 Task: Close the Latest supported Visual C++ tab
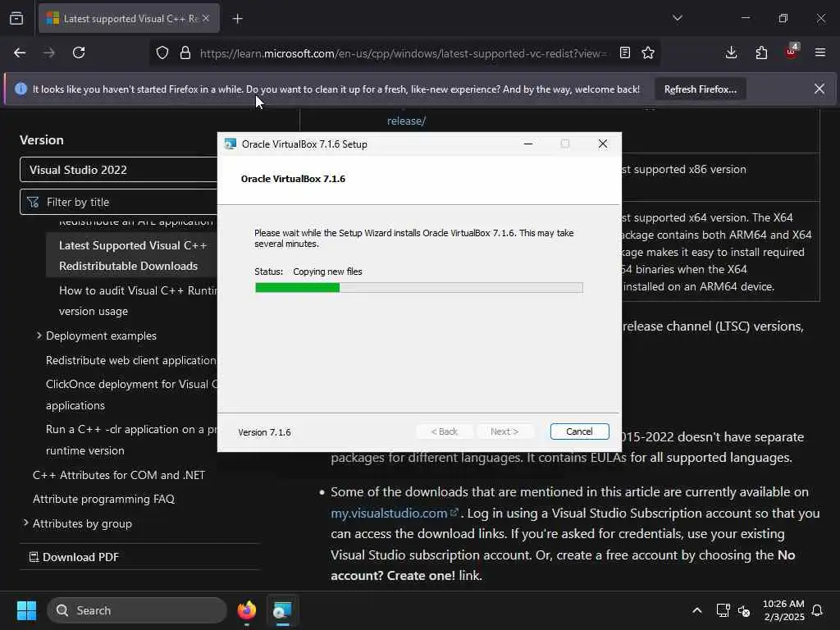pyautogui.click(x=206, y=18)
